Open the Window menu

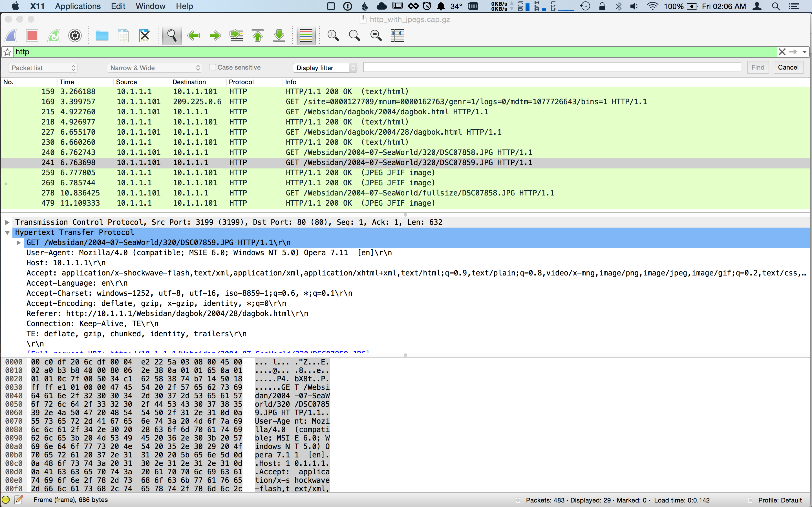(x=150, y=6)
